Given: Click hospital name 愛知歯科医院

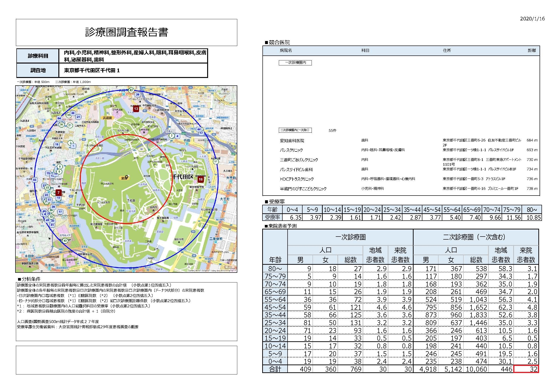Looking at the screenshot, I should click(x=292, y=141).
